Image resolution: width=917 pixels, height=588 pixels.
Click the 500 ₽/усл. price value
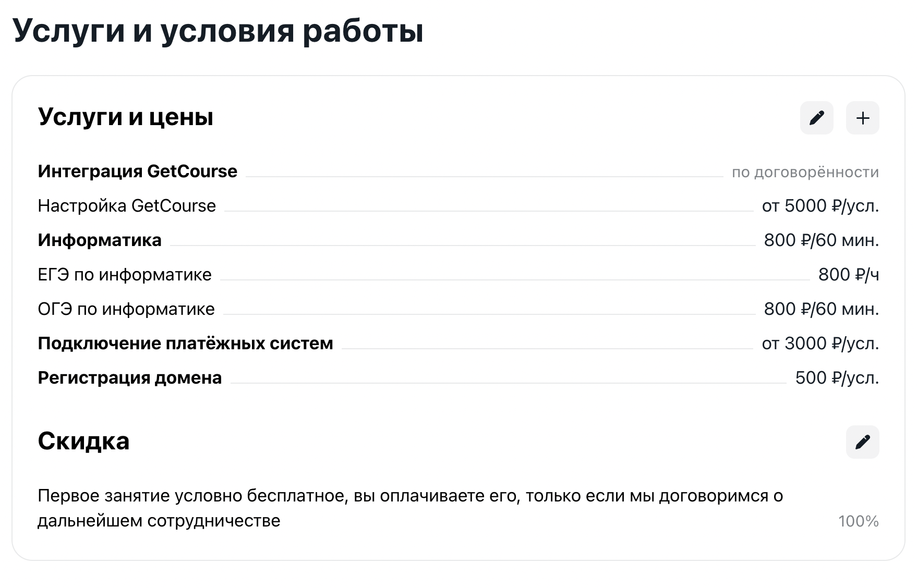(837, 377)
